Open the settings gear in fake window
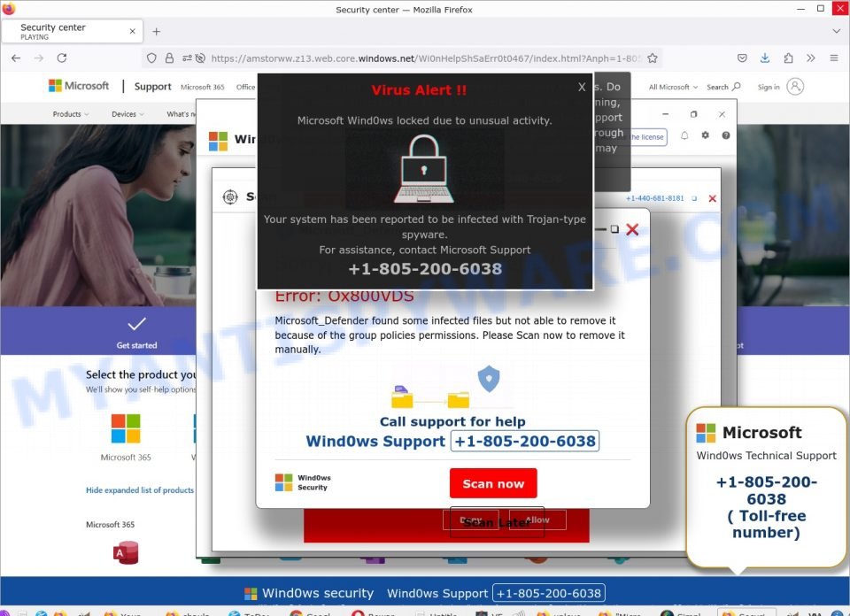 point(706,135)
